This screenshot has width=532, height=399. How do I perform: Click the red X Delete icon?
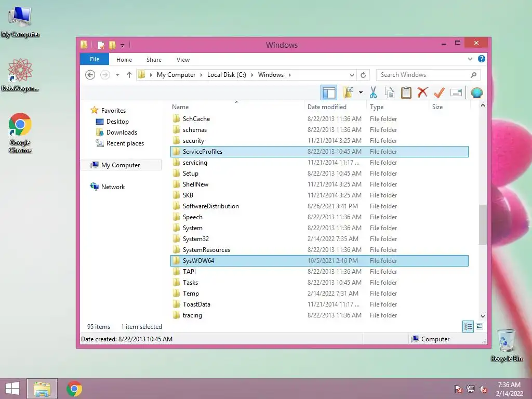tap(422, 92)
